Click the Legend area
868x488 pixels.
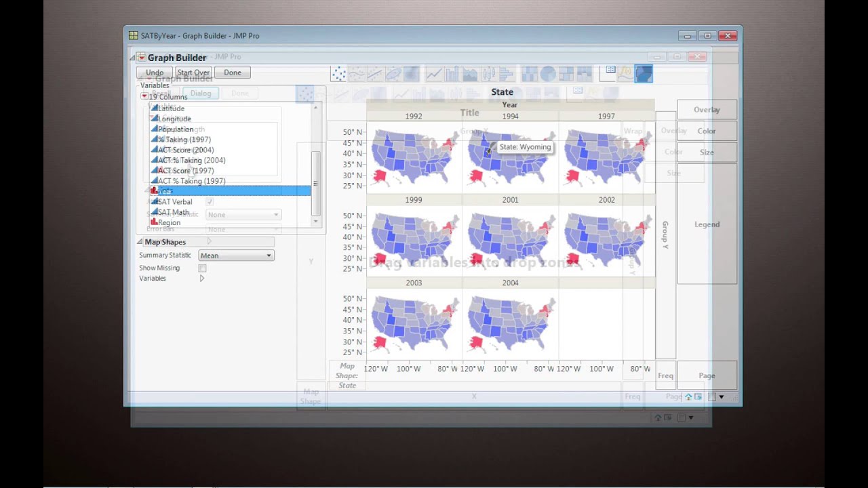point(707,224)
